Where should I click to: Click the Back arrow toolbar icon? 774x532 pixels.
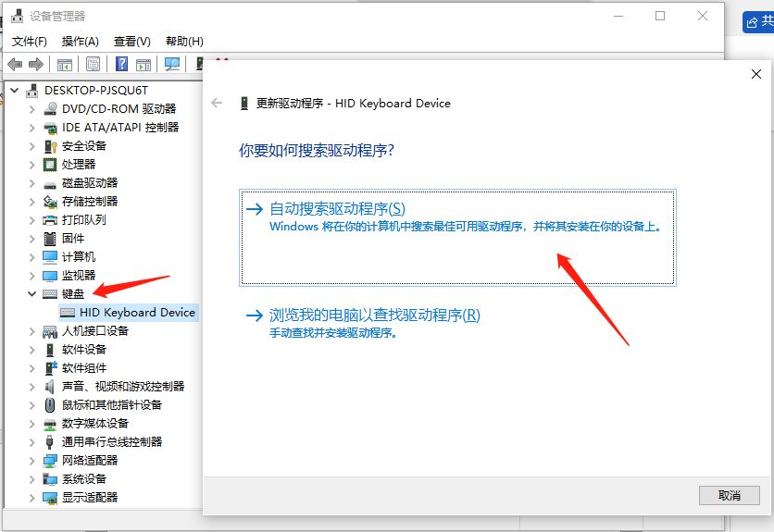tap(15, 64)
